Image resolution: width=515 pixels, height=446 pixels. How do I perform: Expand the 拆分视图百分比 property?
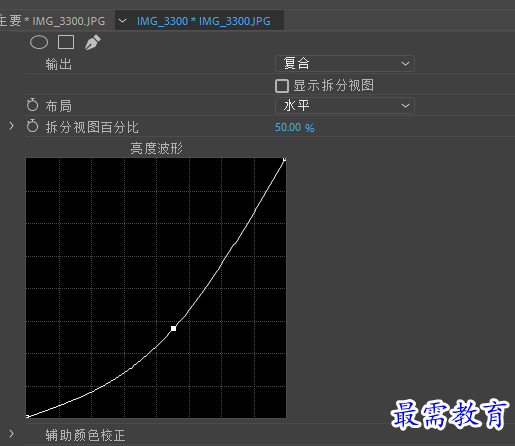[x=12, y=126]
